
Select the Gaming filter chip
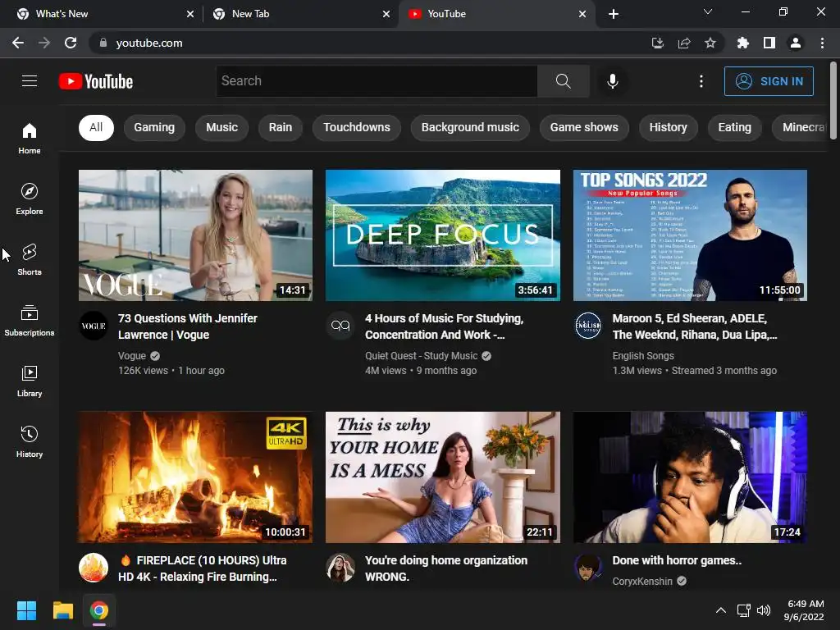(x=154, y=127)
